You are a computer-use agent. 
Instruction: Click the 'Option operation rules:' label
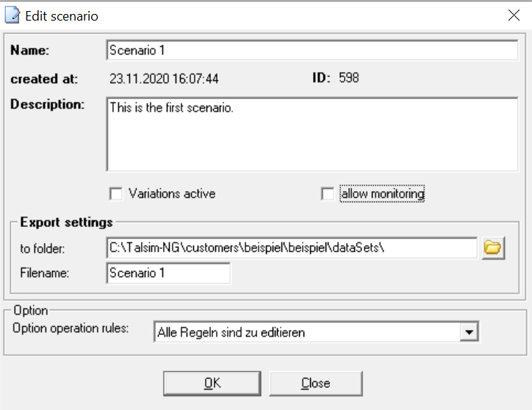70,328
